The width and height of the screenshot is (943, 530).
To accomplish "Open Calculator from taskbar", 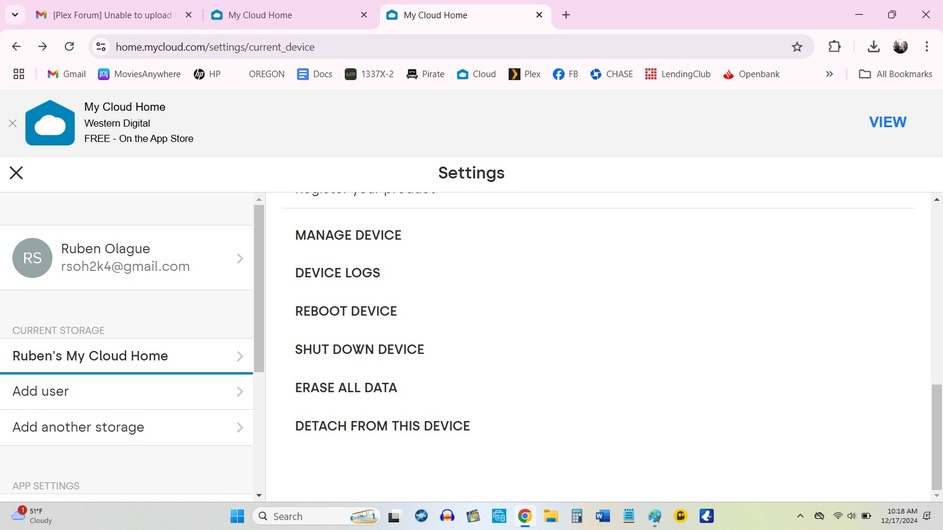I will [577, 516].
